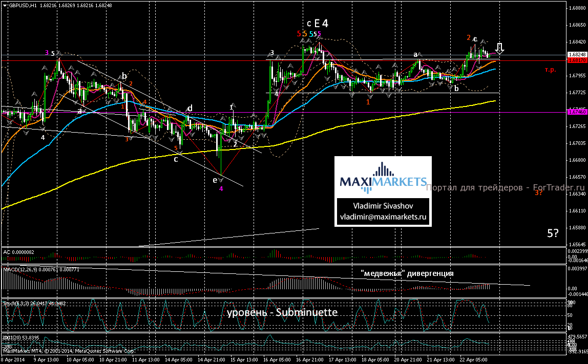The height and width of the screenshot is (364, 588).
Task: Select the wave label 'e' at the low
Action: [x=215, y=180]
